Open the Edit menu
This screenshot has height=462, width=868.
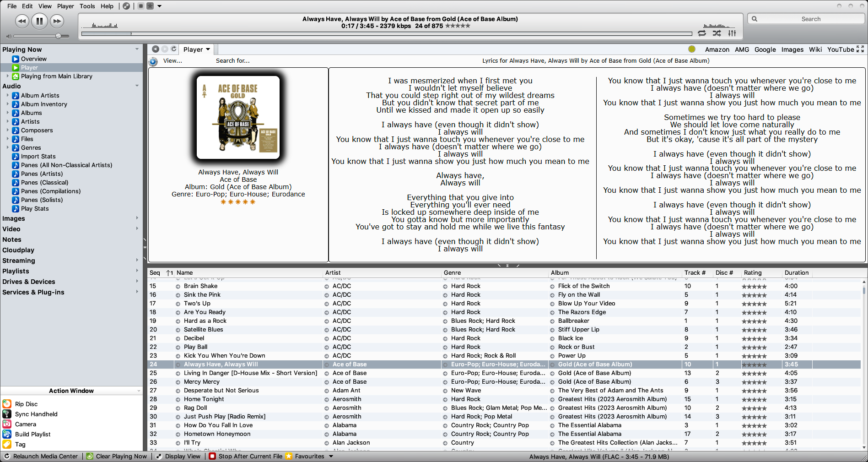27,6
